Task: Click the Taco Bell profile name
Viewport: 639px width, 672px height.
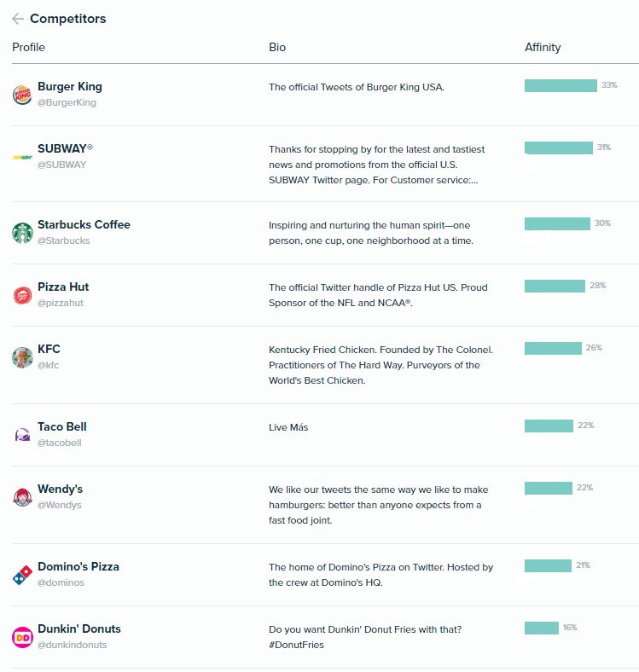Action: tap(62, 427)
